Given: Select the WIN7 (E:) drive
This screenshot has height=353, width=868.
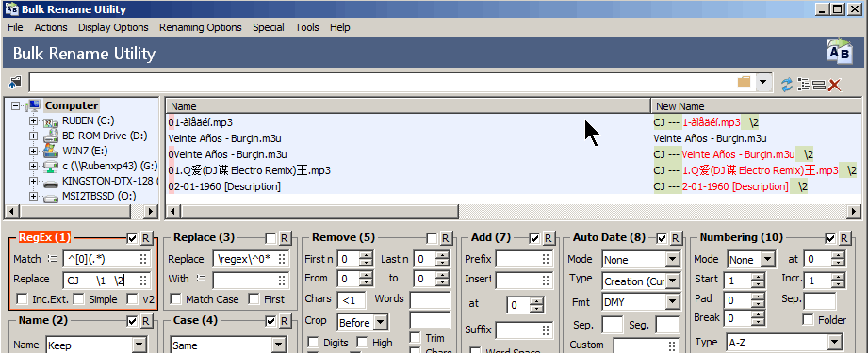Looking at the screenshot, I should coord(85,151).
